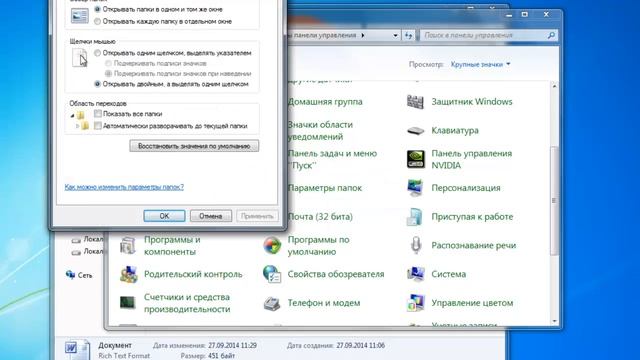Open the address bar history dropdown arrow
Viewport: 640px width, 360px height.
click(395, 36)
